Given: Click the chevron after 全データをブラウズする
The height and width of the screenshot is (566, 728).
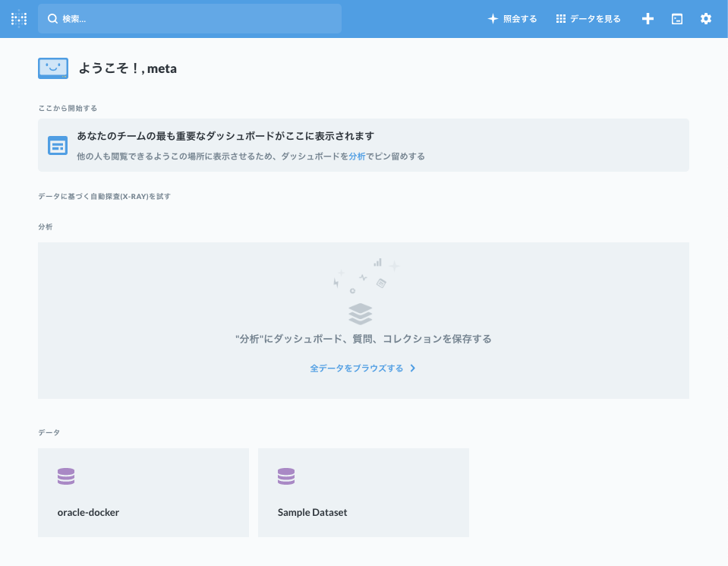Looking at the screenshot, I should [413, 368].
